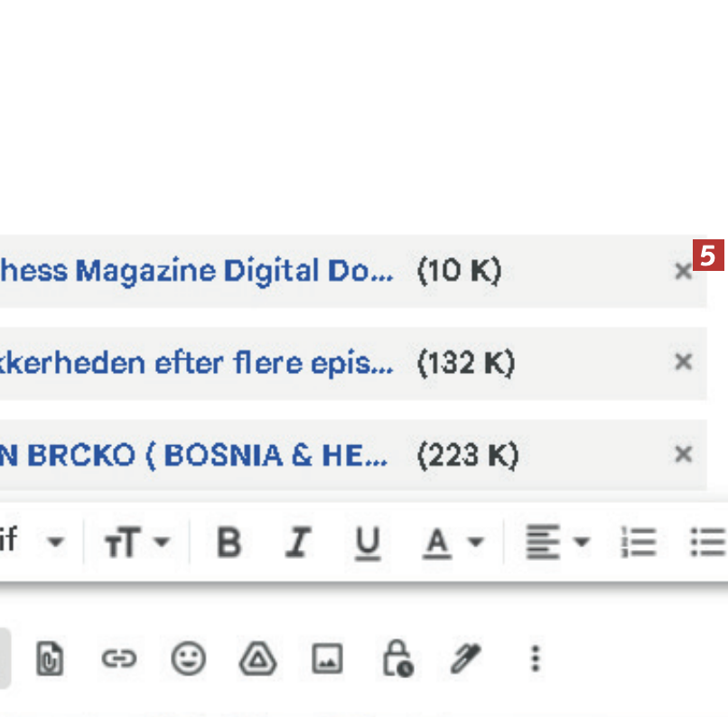This screenshot has height=717, width=728.
Task: Expand the font family dropdown
Action: 55,543
